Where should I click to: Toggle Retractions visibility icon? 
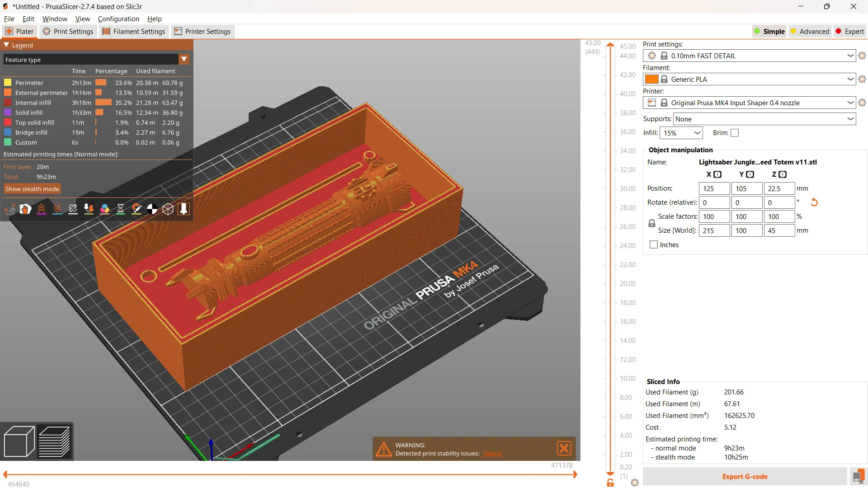tap(41, 209)
